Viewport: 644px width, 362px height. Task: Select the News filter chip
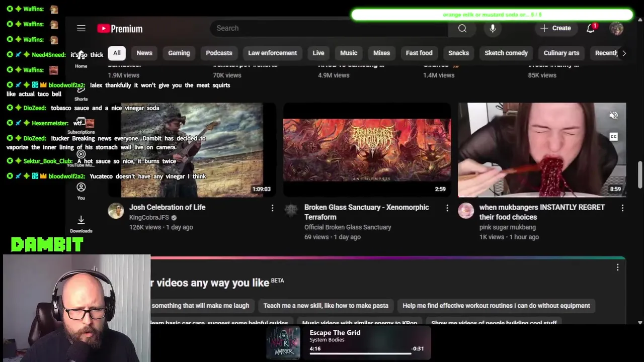click(x=144, y=53)
